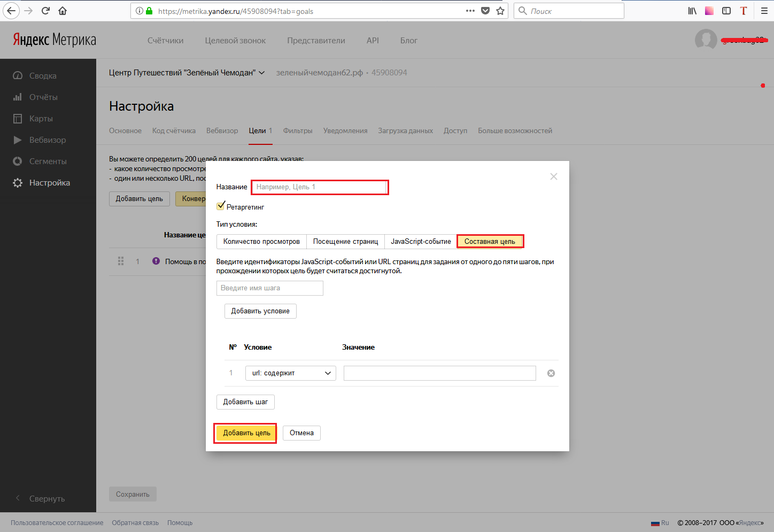
Task: Focus the condition Значение input field
Action: click(x=440, y=373)
